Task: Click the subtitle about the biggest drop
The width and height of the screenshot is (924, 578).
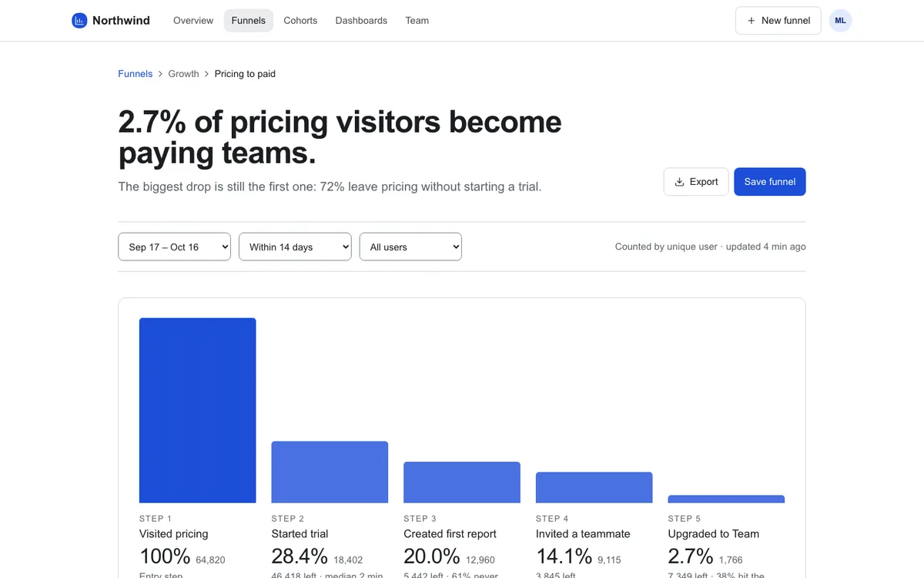Action: pos(330,187)
